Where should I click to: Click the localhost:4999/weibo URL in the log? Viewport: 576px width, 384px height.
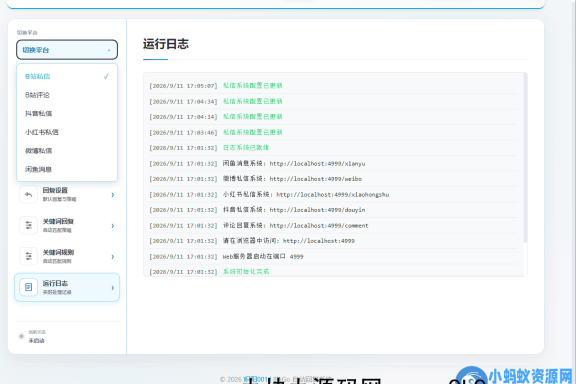coord(316,179)
